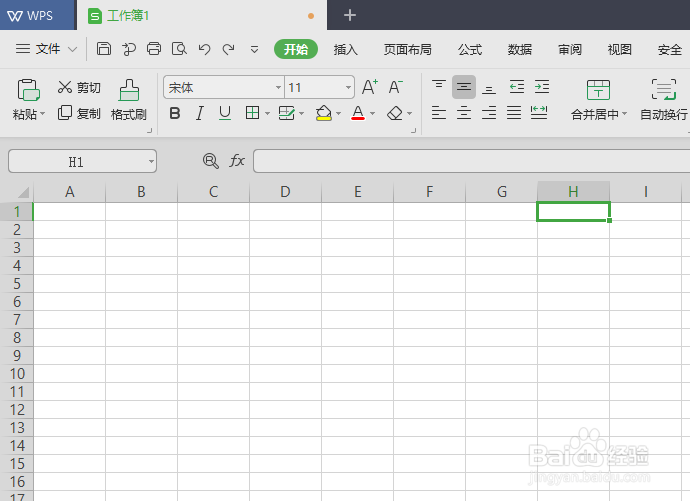
Task: Open the Name Box H1 dropdown
Action: pos(151,161)
